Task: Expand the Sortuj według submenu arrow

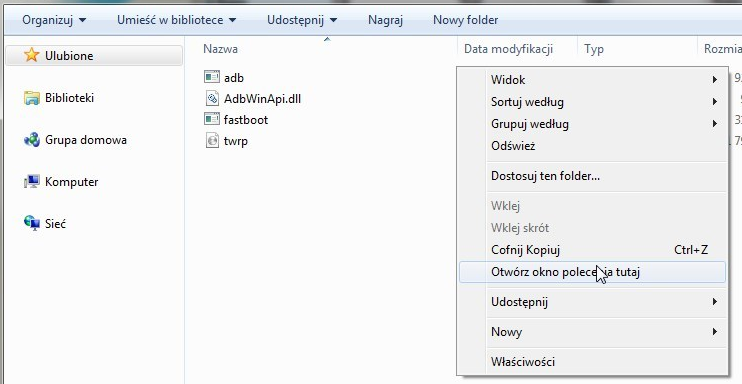Action: point(715,101)
